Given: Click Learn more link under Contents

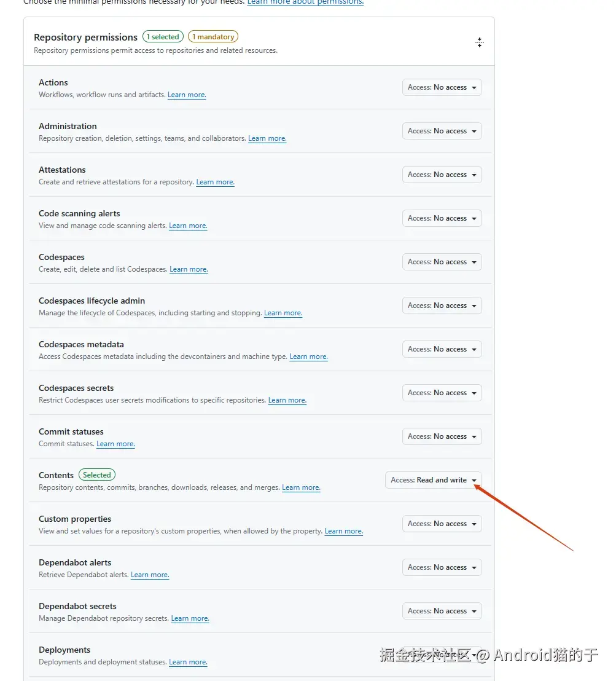Looking at the screenshot, I should [301, 487].
